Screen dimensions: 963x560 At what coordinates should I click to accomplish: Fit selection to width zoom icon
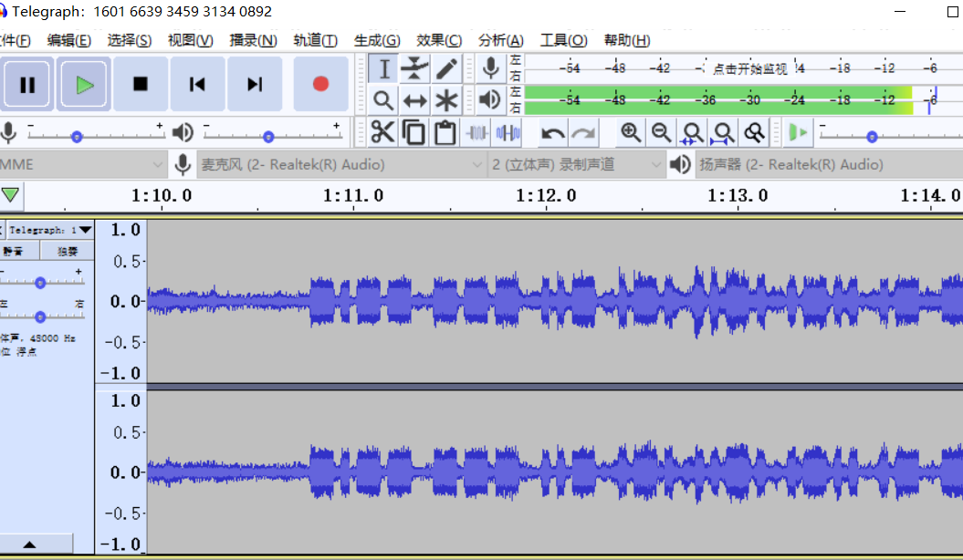coord(692,133)
